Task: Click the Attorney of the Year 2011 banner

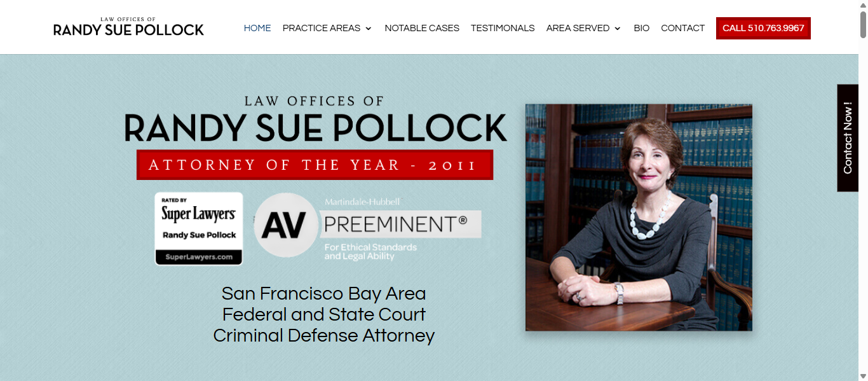Action: pyautogui.click(x=315, y=165)
